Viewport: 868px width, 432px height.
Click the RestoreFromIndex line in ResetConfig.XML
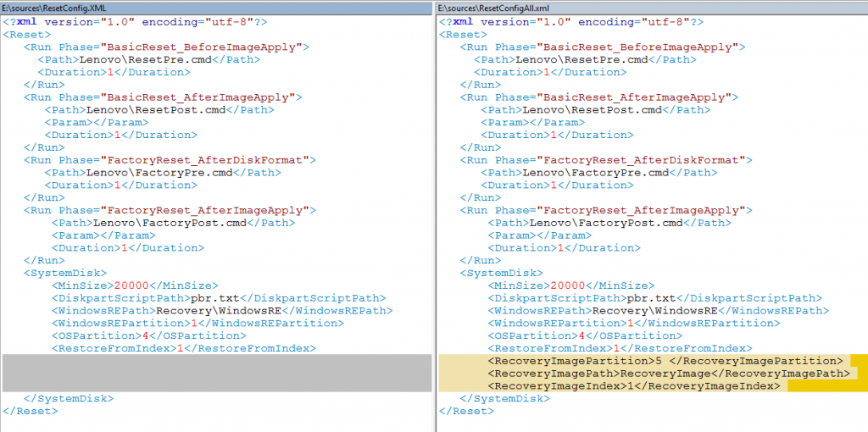184,348
